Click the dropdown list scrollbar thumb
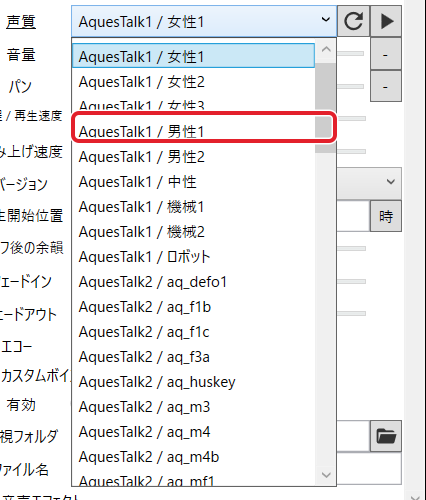This screenshot has height=500, width=426. click(326, 108)
